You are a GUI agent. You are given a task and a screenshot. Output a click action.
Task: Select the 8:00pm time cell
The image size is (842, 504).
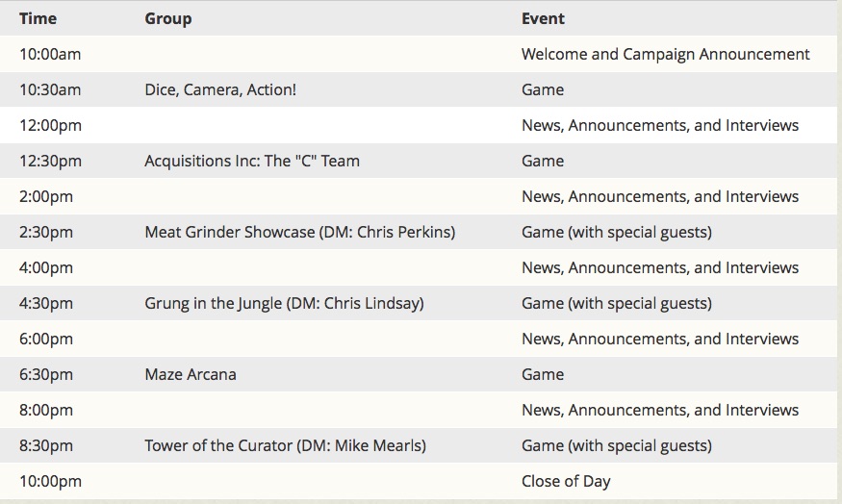[x=46, y=410]
